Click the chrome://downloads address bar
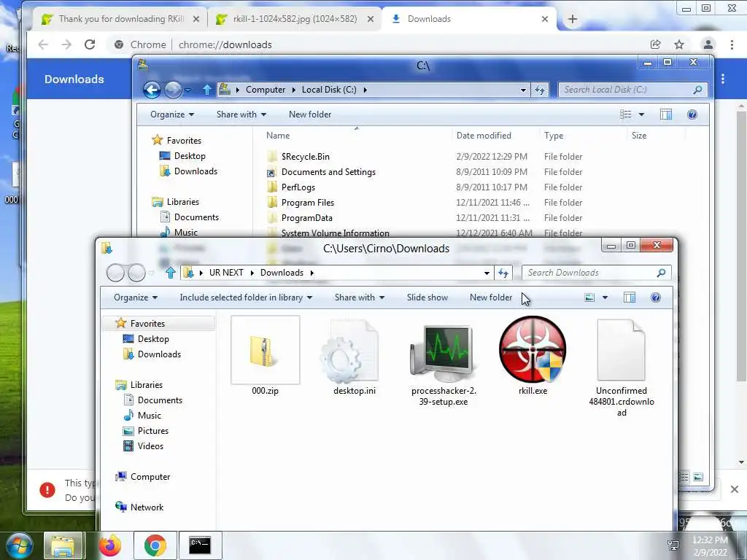The height and width of the screenshot is (560, 747). 376,44
